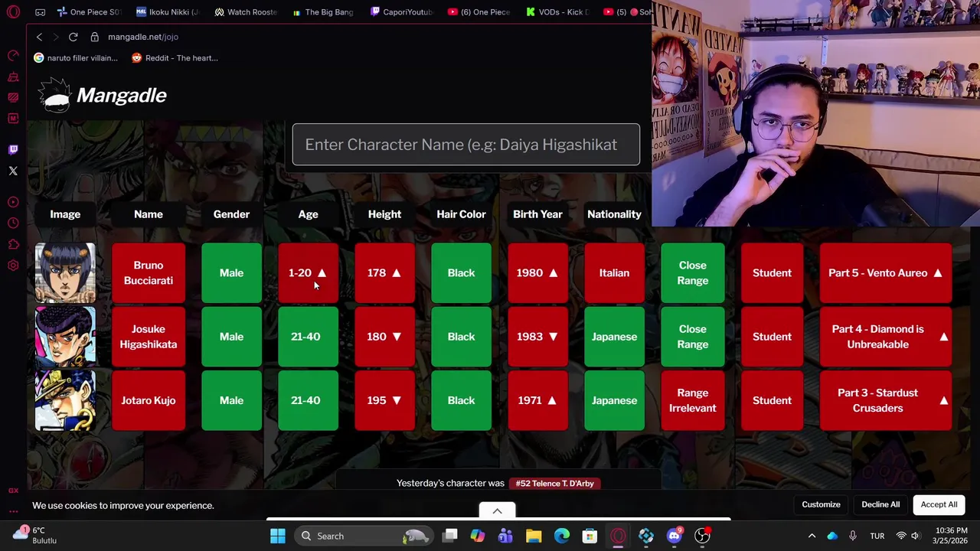Focus the Enter Character Name field

tap(465, 145)
